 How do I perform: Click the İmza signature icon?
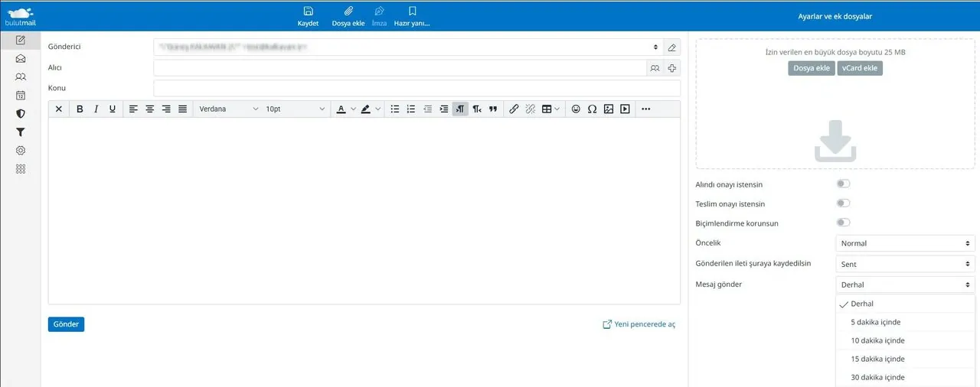[379, 11]
